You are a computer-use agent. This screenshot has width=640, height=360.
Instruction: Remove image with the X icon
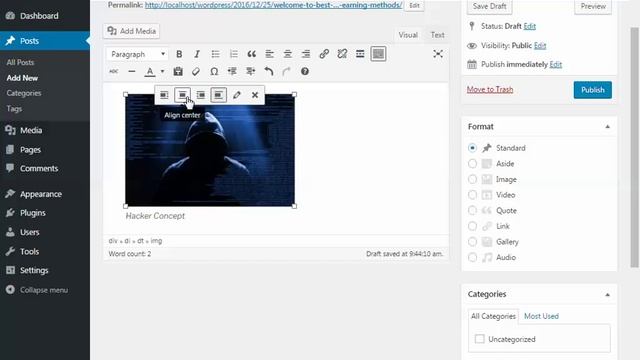255,95
